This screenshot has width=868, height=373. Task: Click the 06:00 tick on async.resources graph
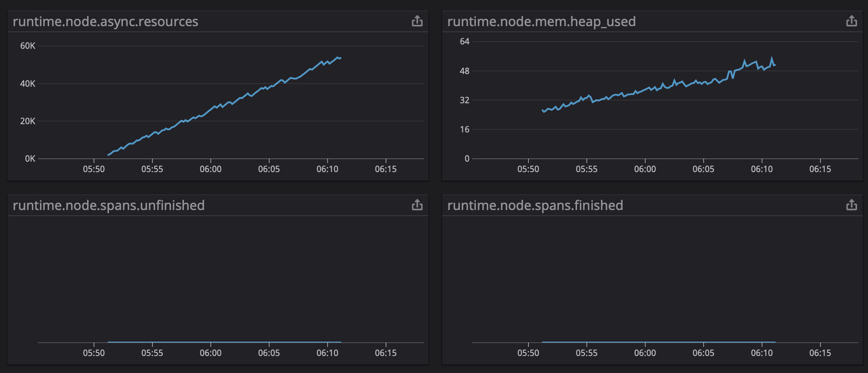(x=210, y=169)
